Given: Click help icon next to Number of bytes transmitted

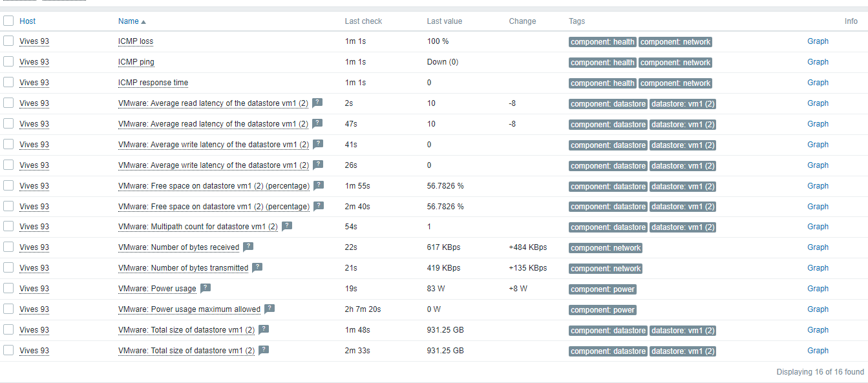Looking at the screenshot, I should click(x=257, y=267).
